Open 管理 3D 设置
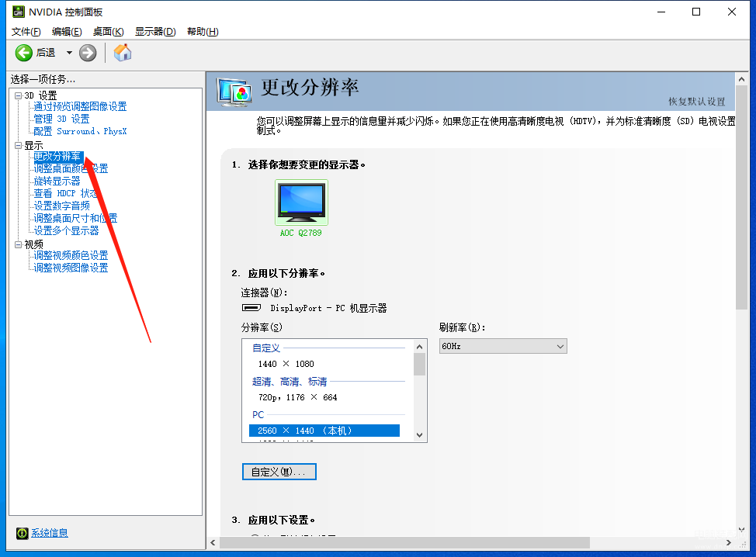Viewport: 756px width, 557px height. pos(61,119)
